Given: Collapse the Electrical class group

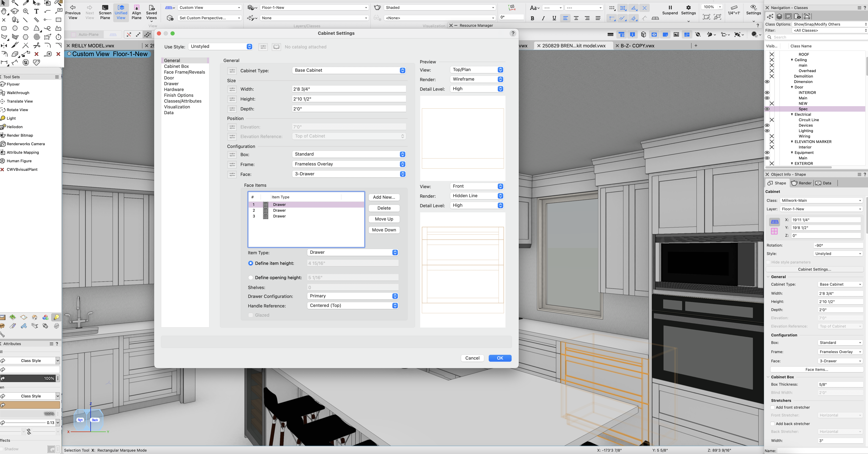Looking at the screenshot, I should (x=792, y=115).
